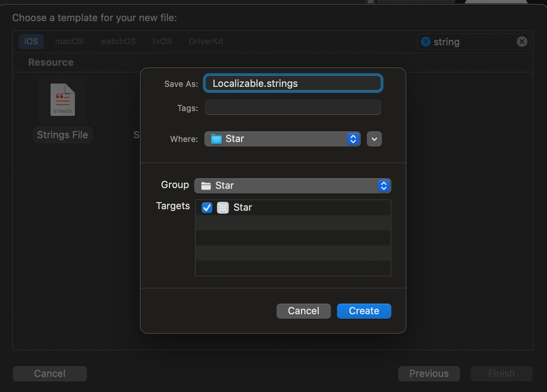This screenshot has width=547, height=392.
Task: Select the iOS platform tab
Action: pos(31,42)
